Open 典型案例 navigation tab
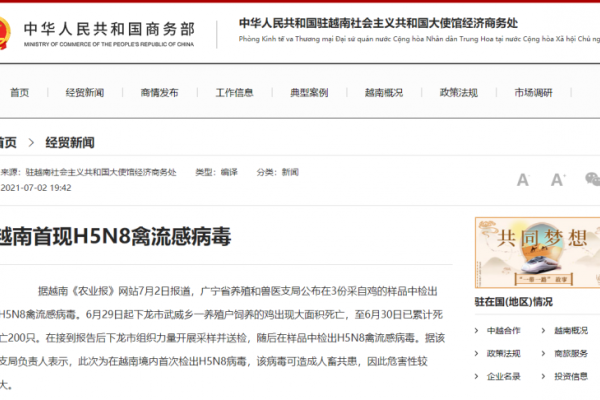The image size is (600, 400). (x=309, y=93)
